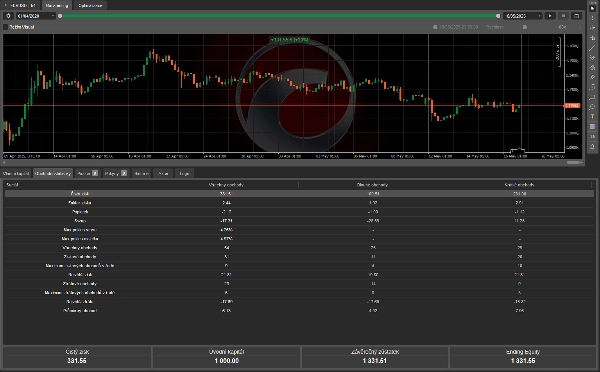Select the text T drawing tool
The image size is (600, 372).
(592, 116)
